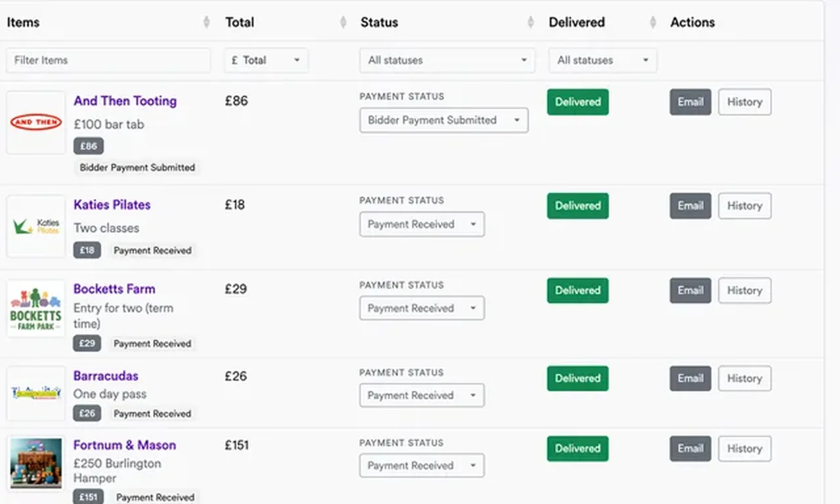Viewport: 840px width, 504px height.
Task: Sort the table by the Items column
Action: pyautogui.click(x=207, y=22)
